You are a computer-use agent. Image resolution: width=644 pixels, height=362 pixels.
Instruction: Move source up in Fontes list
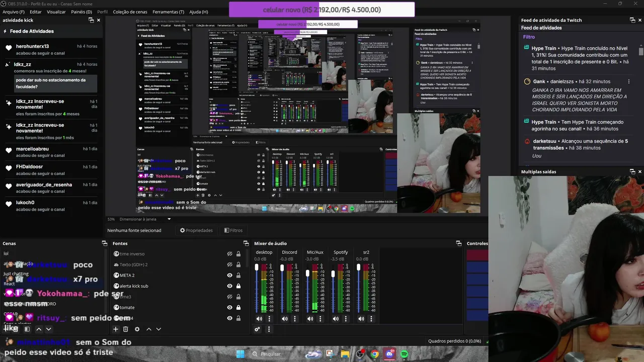[x=148, y=329]
